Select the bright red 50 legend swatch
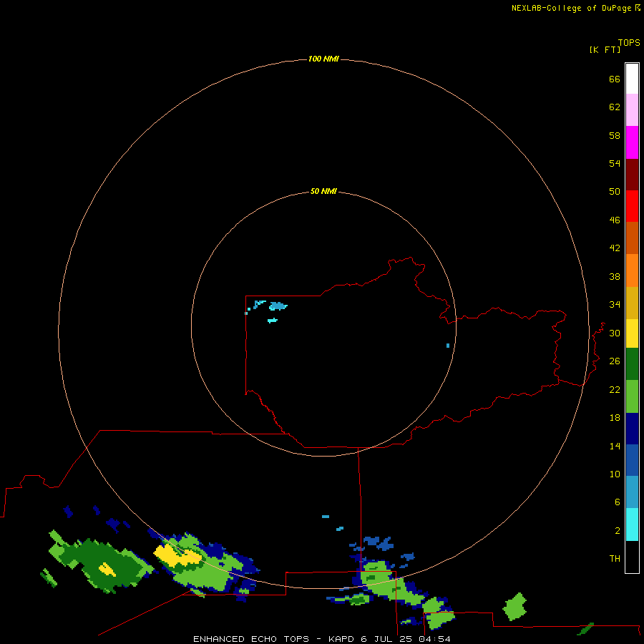 [632, 206]
